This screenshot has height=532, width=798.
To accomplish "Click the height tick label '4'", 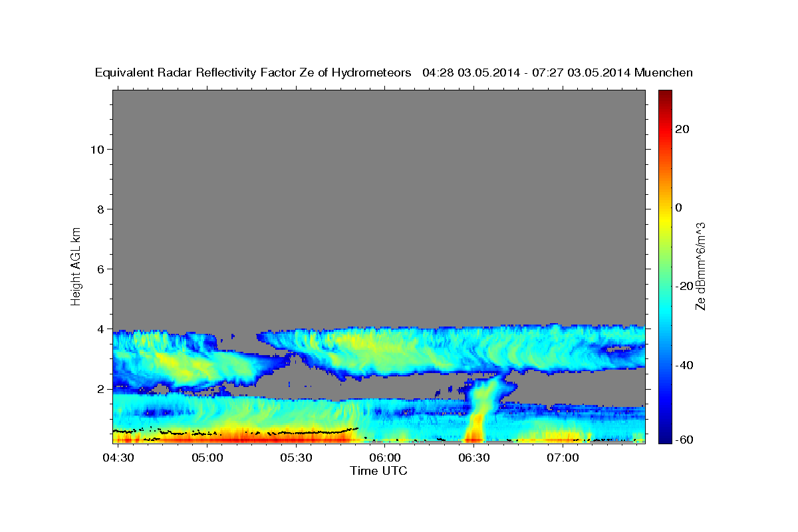I will click(101, 329).
